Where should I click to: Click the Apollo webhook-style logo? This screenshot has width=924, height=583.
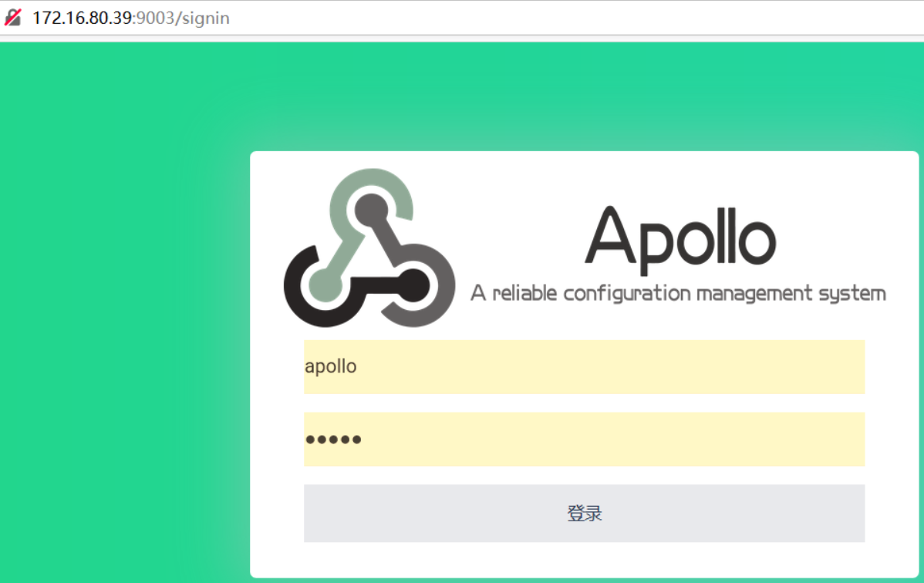(369, 248)
